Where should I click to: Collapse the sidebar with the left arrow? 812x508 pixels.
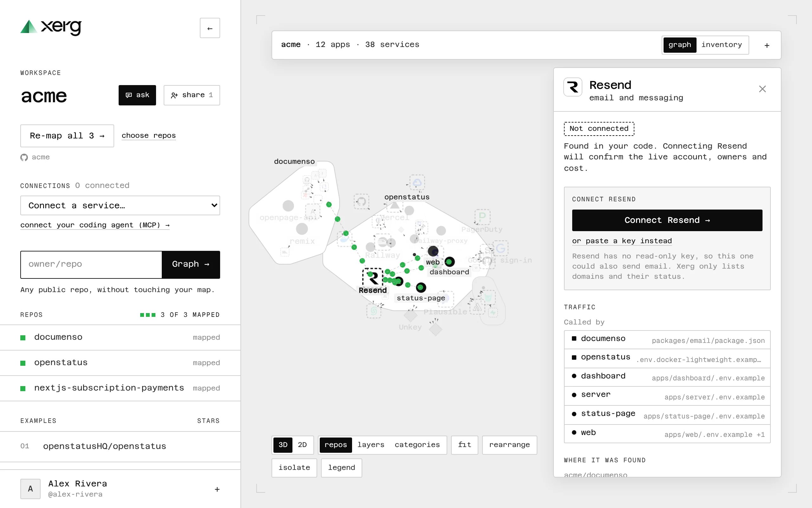click(210, 28)
